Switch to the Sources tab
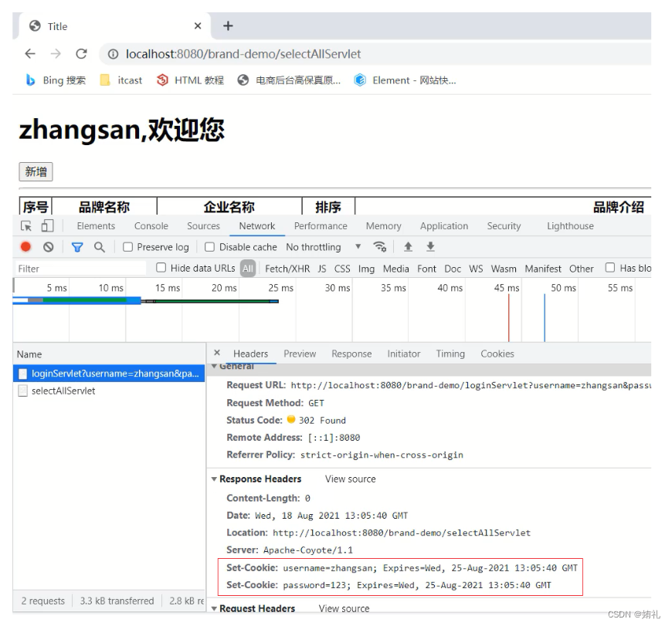This screenshot has width=672, height=626. (x=204, y=225)
